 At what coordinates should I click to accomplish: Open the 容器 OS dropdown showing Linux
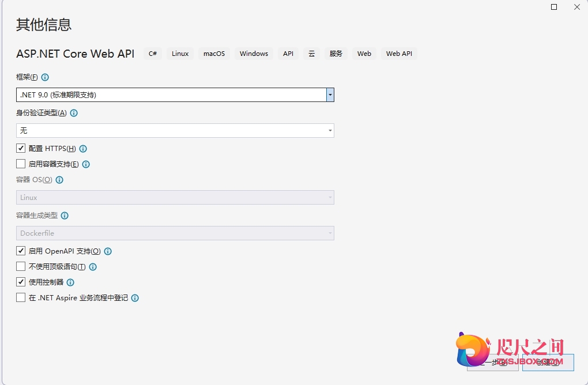click(x=175, y=198)
